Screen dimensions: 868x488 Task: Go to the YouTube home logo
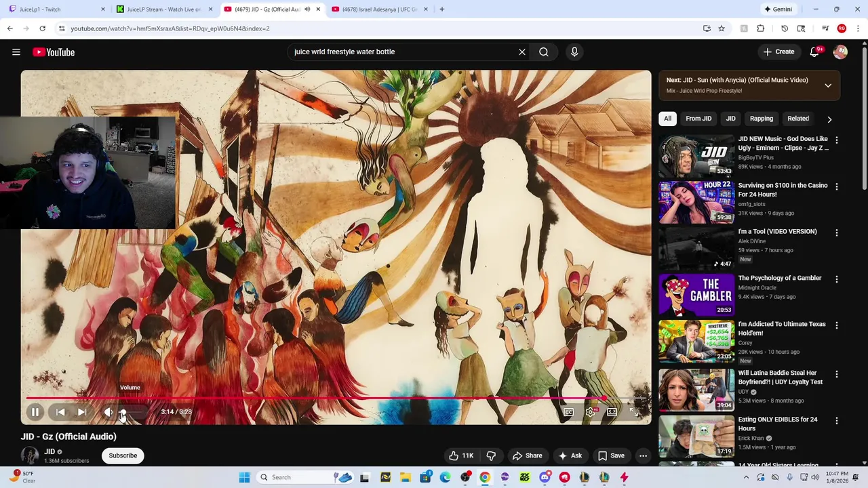click(x=54, y=52)
